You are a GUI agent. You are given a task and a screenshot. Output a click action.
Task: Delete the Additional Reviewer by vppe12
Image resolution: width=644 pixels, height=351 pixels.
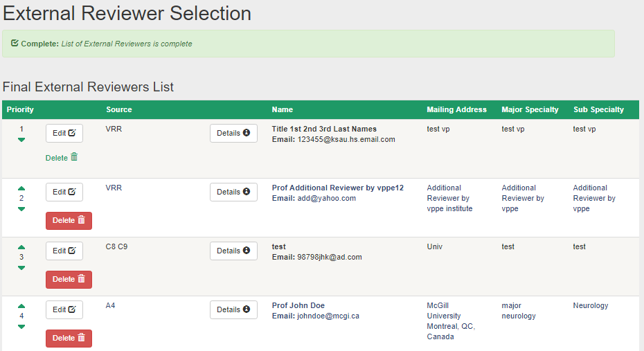pos(69,220)
